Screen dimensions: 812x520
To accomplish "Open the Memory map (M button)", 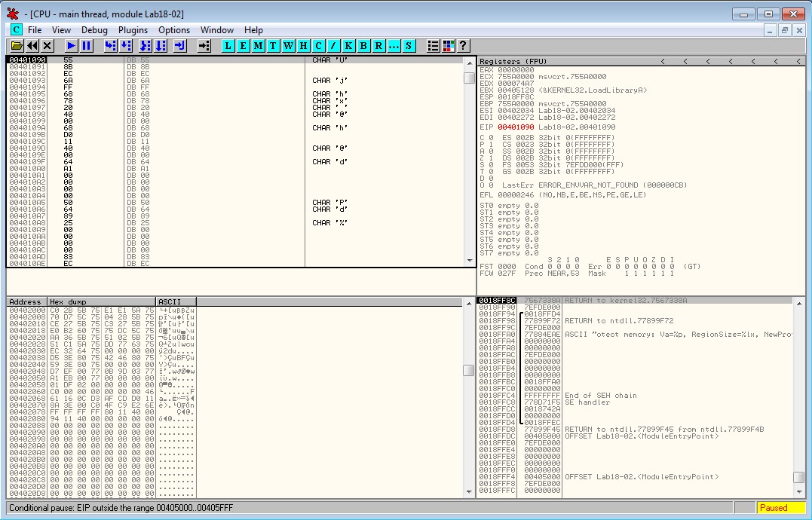I will coord(259,46).
